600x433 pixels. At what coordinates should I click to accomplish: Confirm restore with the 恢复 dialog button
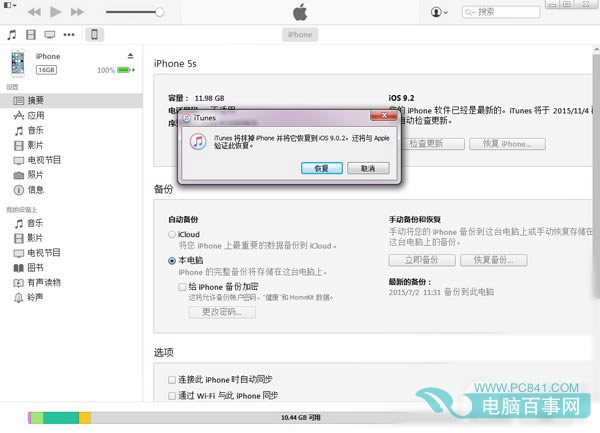321,168
